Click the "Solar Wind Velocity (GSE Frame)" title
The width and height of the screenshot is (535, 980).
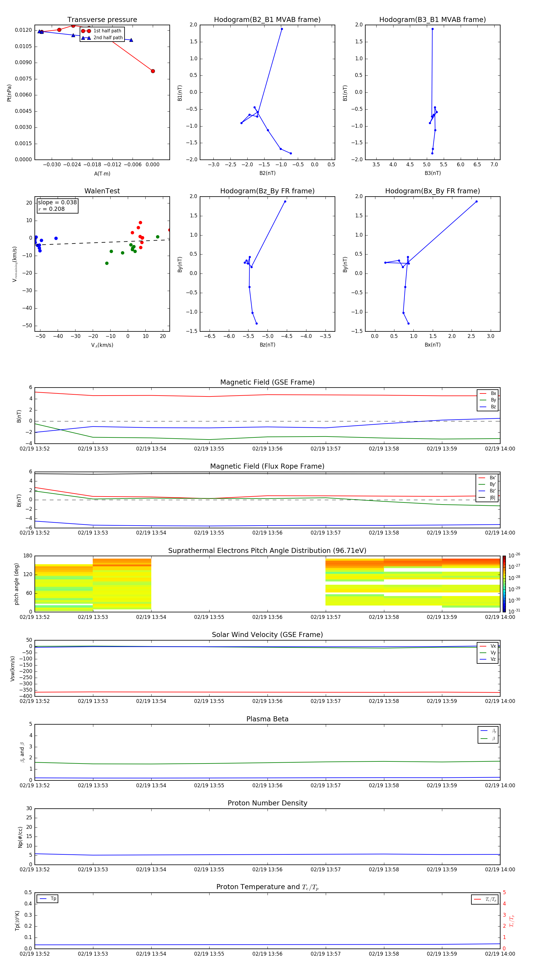click(x=267, y=635)
